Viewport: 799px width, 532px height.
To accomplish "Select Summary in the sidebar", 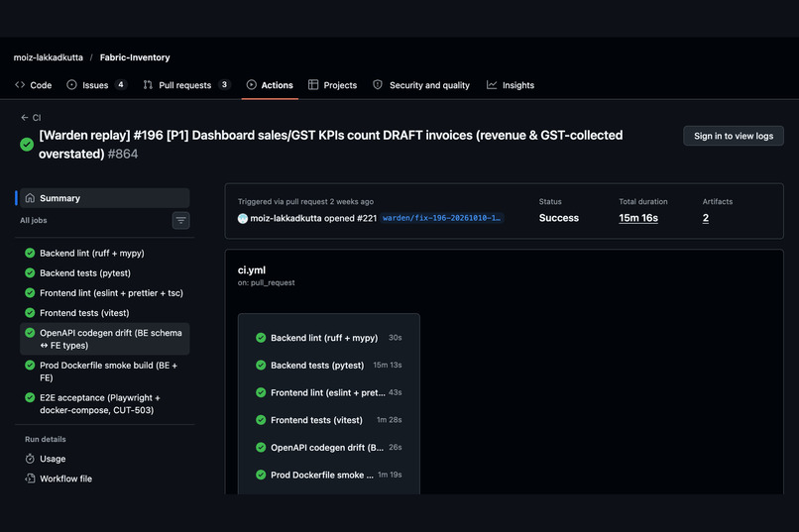I will tap(104, 198).
